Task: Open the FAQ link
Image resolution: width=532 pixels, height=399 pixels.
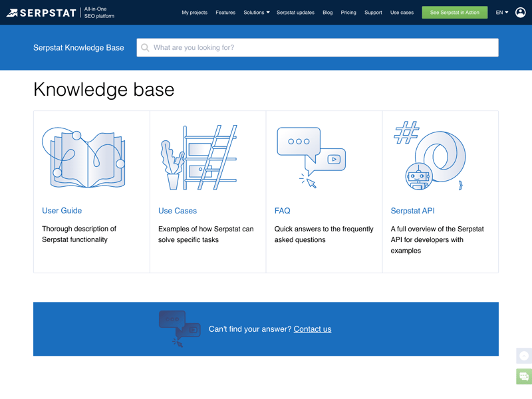Action: (282, 211)
